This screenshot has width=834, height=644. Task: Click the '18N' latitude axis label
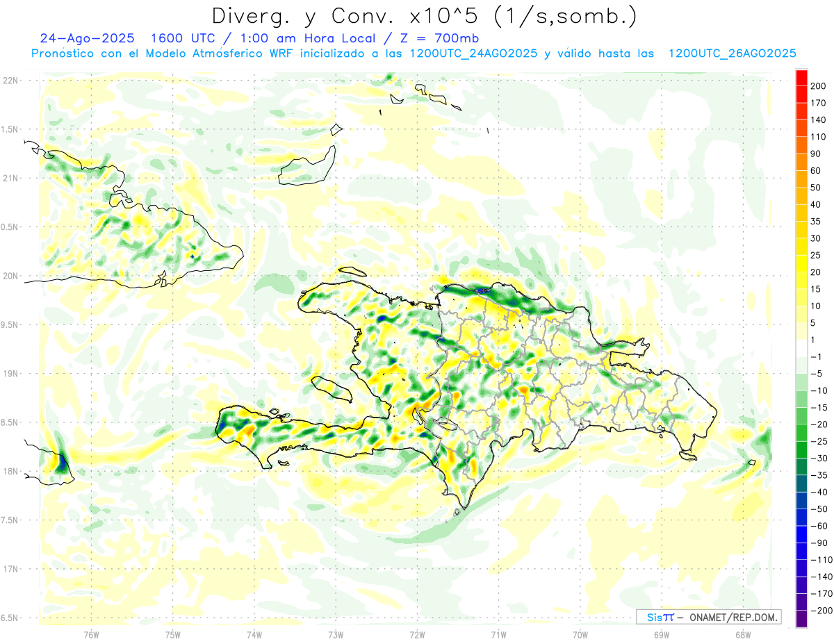[x=10, y=471]
